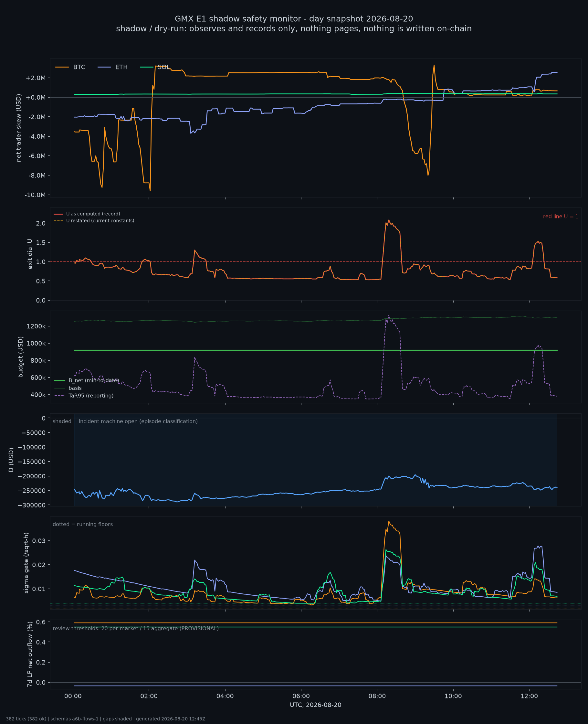
Task: Select the 'ETH' legend label
Action: pos(121,68)
